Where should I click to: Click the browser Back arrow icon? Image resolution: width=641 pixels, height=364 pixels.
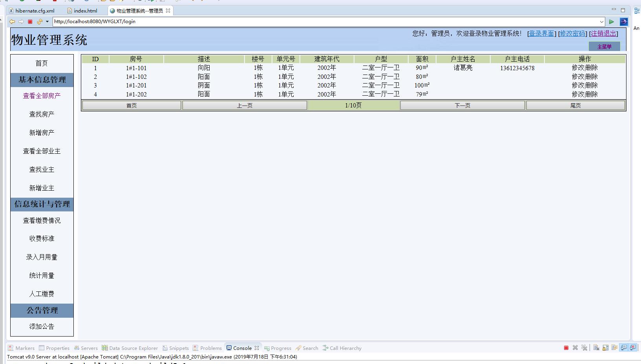pyautogui.click(x=12, y=22)
